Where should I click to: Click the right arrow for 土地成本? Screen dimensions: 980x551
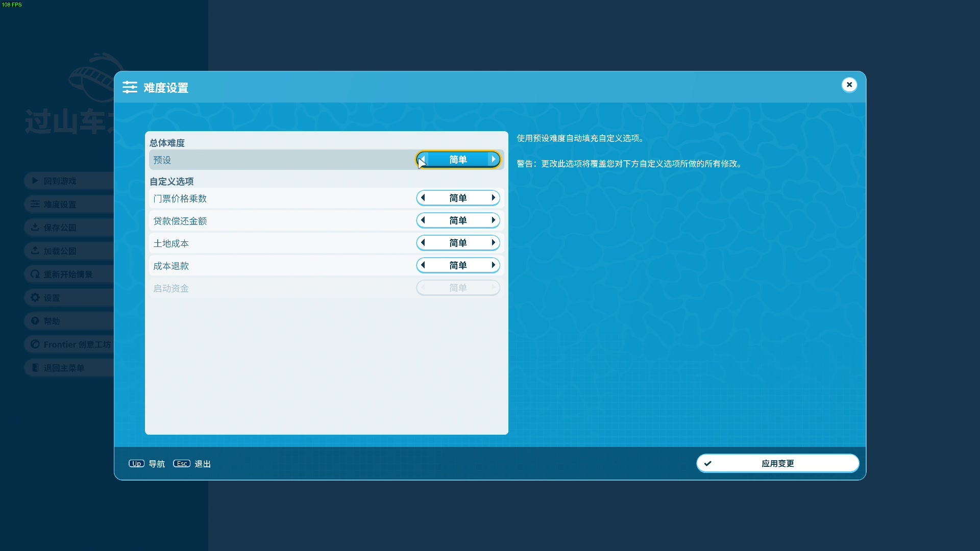[493, 243]
